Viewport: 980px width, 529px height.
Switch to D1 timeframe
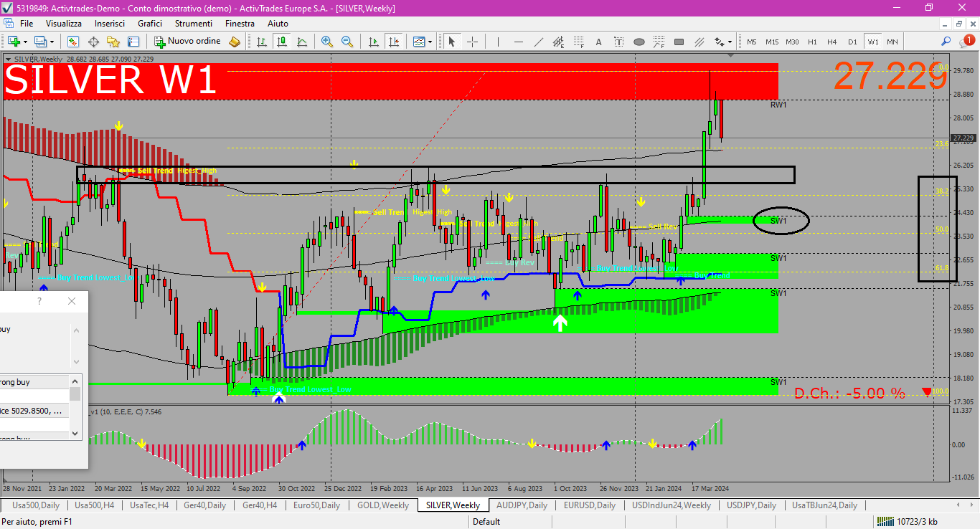[x=852, y=42]
